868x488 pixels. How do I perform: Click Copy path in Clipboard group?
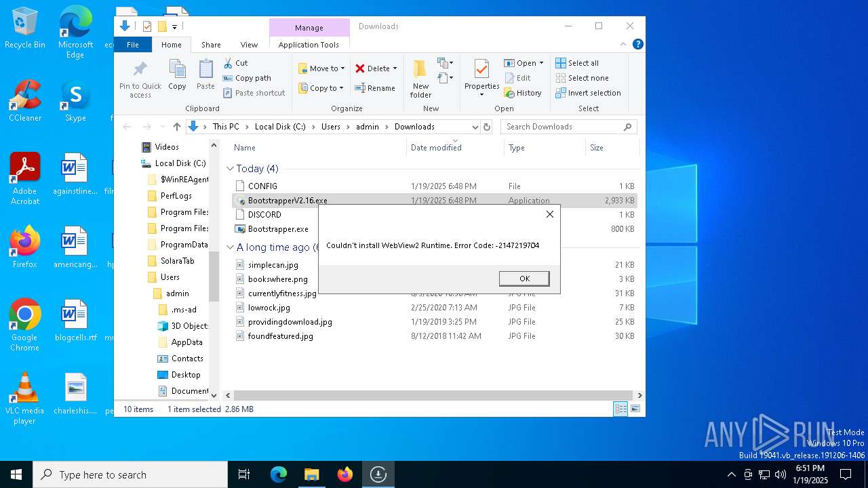coord(247,78)
